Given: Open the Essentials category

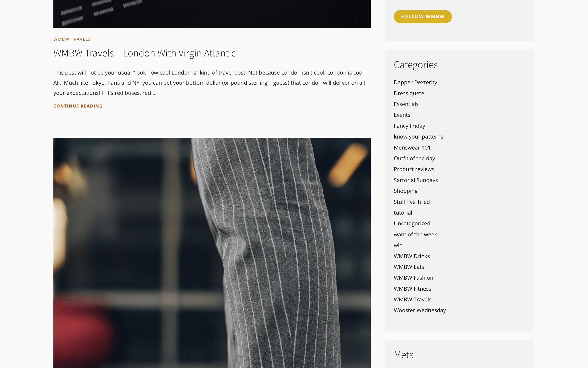Looking at the screenshot, I should pos(406,104).
